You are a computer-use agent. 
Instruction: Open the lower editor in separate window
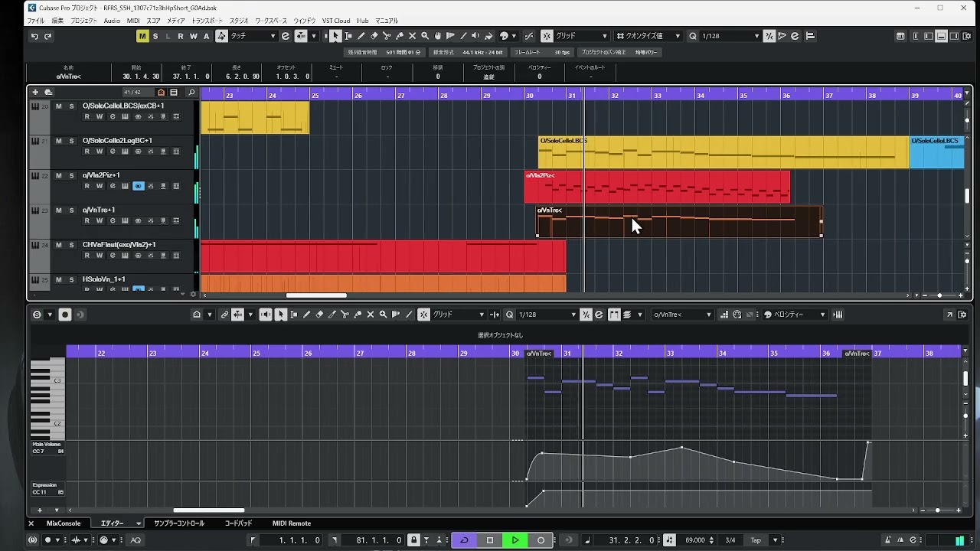coord(950,315)
